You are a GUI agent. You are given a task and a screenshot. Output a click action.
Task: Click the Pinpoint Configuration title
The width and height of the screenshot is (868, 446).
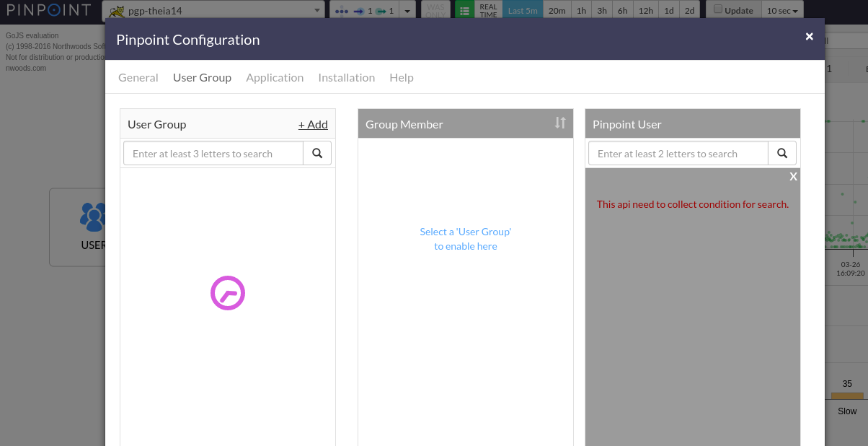[188, 40]
